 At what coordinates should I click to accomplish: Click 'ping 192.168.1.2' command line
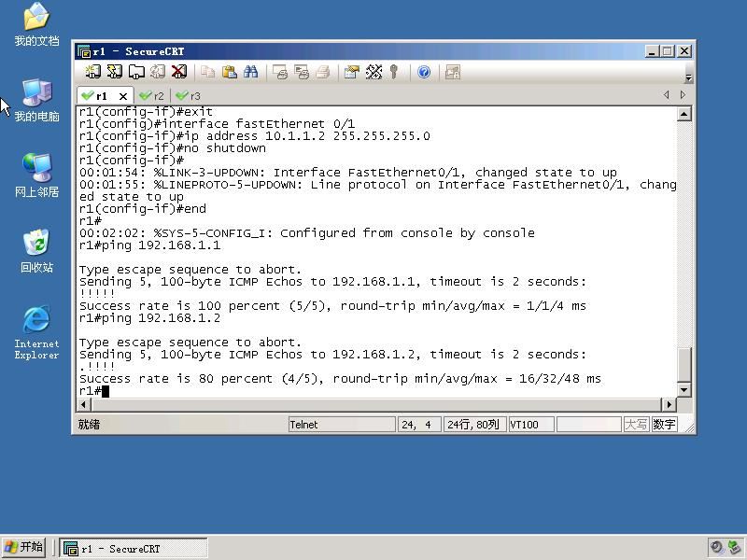[149, 318]
